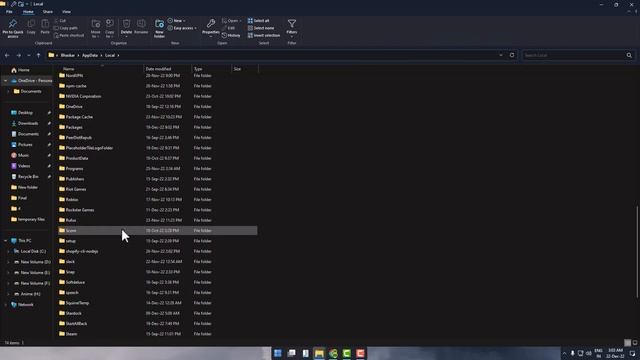640x360 pixels.
Task: Select the Package Cache folder
Action: pos(79,117)
